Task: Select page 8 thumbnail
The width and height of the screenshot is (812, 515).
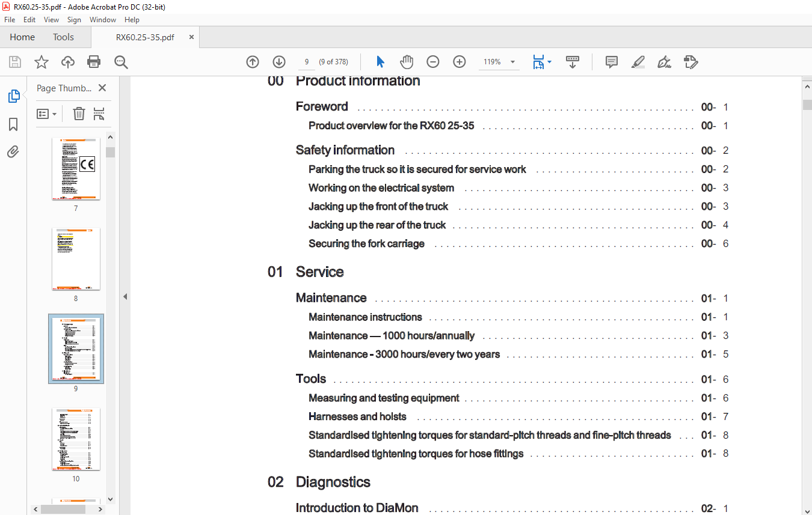Action: click(76, 258)
